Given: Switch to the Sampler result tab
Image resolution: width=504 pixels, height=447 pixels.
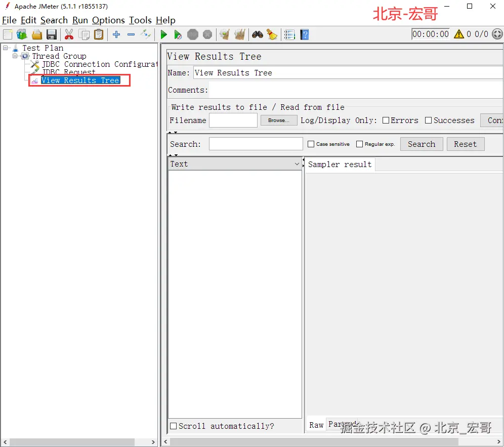Looking at the screenshot, I should [x=340, y=165].
